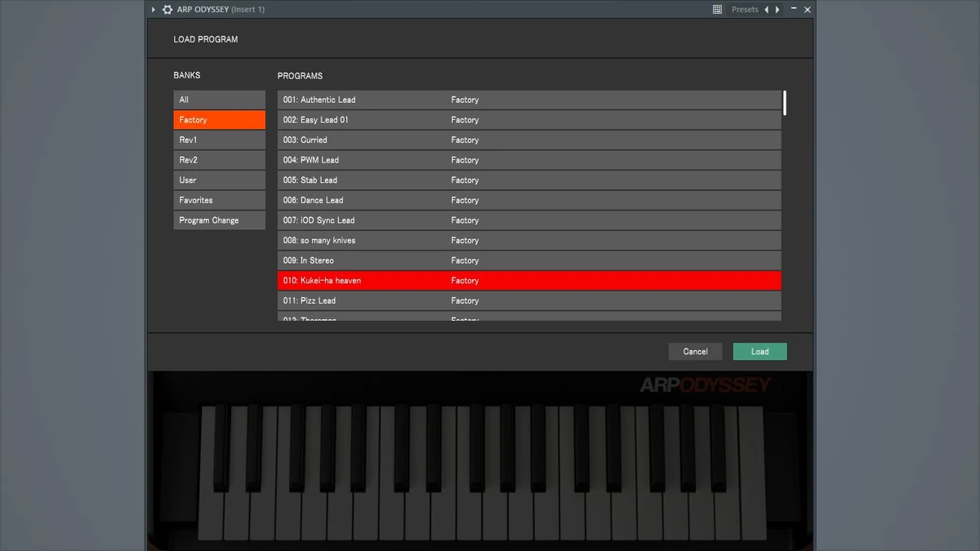Minimize the ARP ODYSSEY plugin window
Viewport: 980px width, 551px height.
(794, 9)
